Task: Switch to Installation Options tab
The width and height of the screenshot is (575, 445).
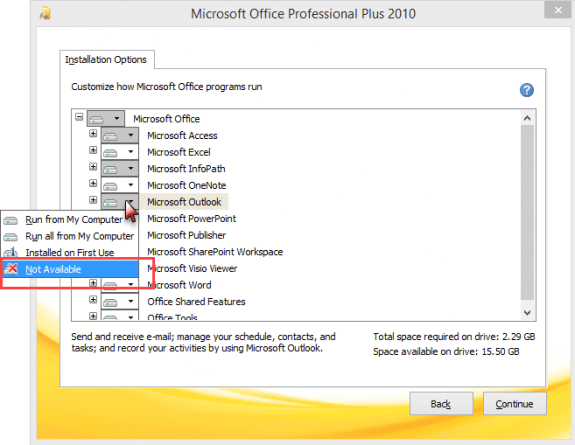Action: [106, 59]
